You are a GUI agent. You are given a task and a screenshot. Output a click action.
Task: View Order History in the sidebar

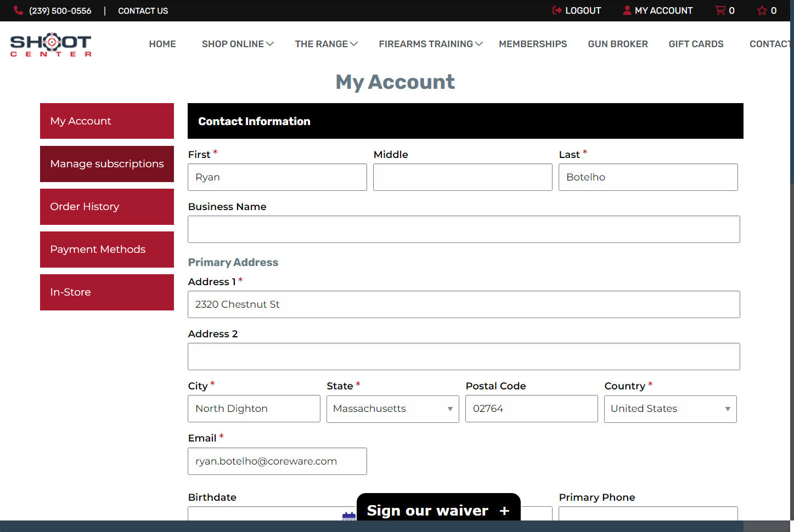click(x=107, y=207)
